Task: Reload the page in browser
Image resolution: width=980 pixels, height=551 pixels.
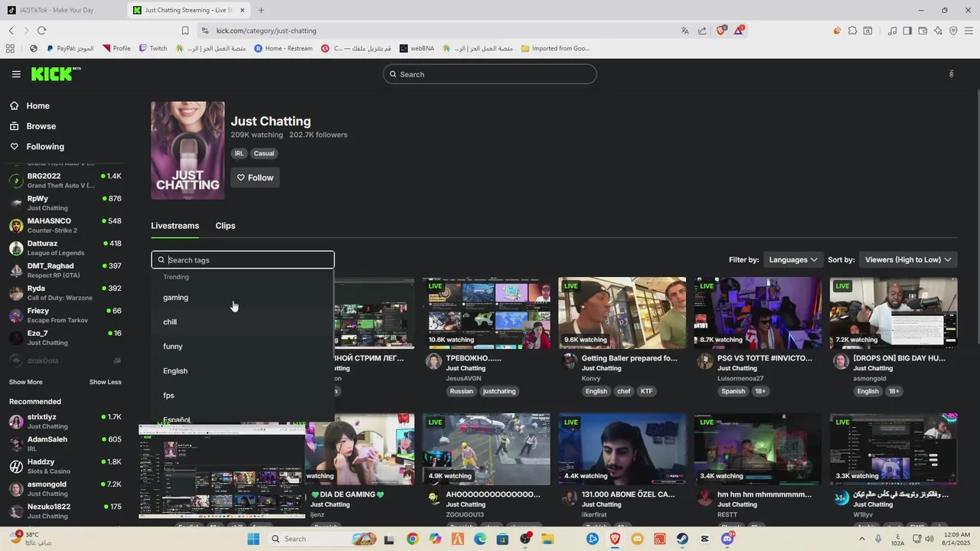Action: pos(41,31)
